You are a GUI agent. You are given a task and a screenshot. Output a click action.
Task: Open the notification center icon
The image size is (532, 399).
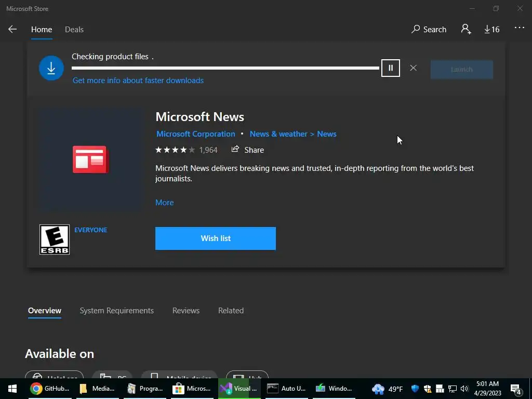tap(516, 389)
